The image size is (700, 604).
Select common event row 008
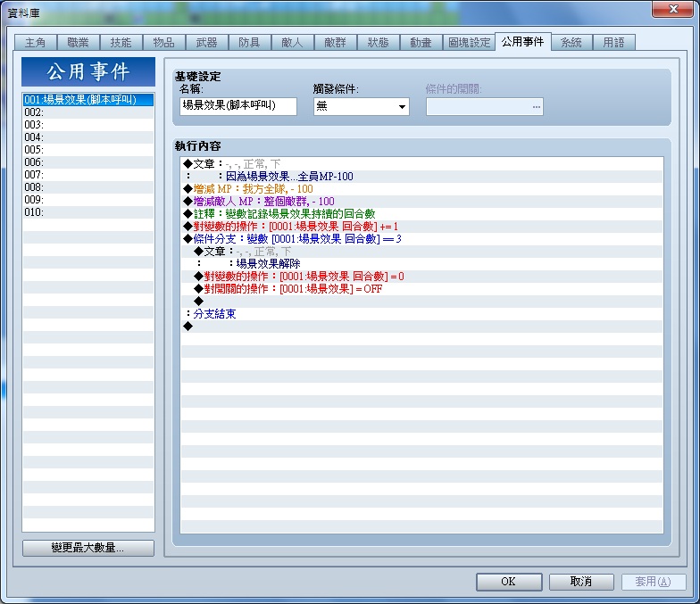coord(87,187)
